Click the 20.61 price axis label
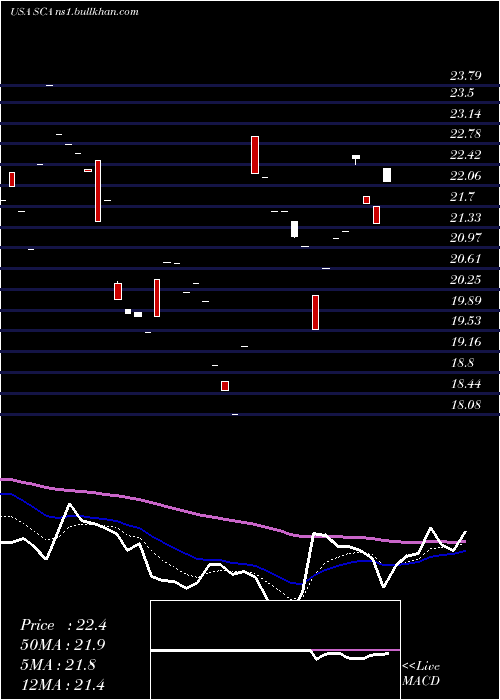This screenshot has width=500, height=700. click(x=466, y=258)
